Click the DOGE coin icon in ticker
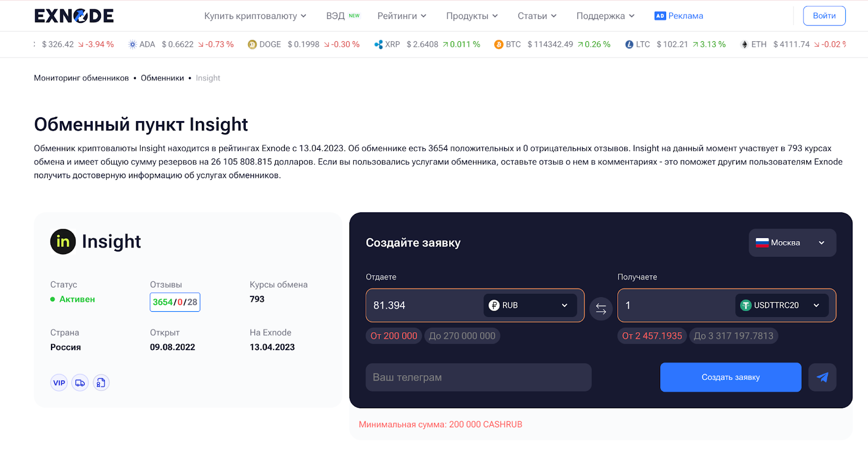The height and width of the screenshot is (455, 868). tap(252, 45)
